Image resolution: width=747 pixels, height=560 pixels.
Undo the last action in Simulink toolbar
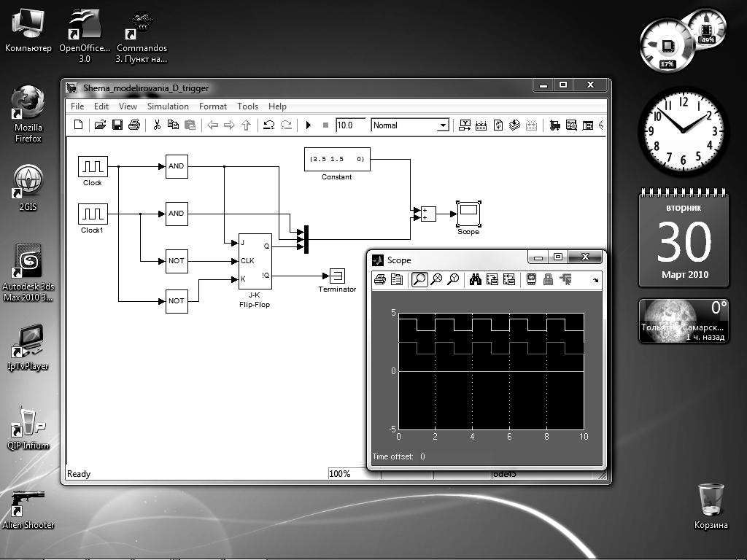(x=268, y=125)
